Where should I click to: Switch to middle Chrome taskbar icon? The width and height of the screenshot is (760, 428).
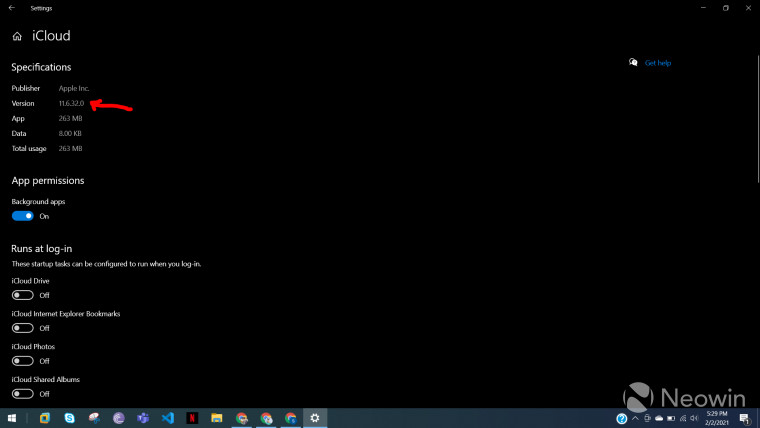coord(266,418)
